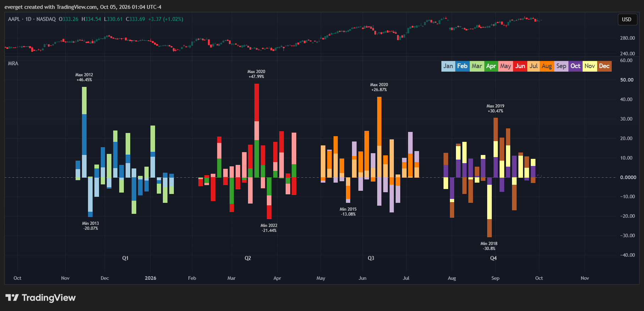644x311 pixels.
Task: Pick the Mar legend color box
Action: [x=477, y=66]
